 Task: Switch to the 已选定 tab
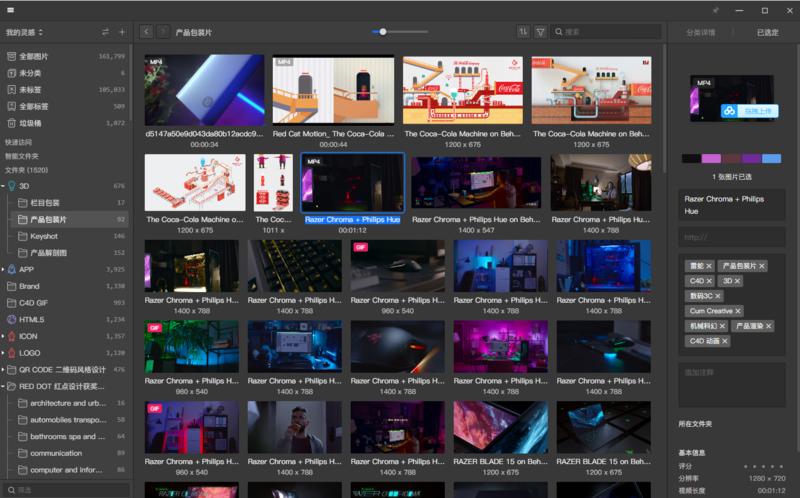[x=767, y=32]
